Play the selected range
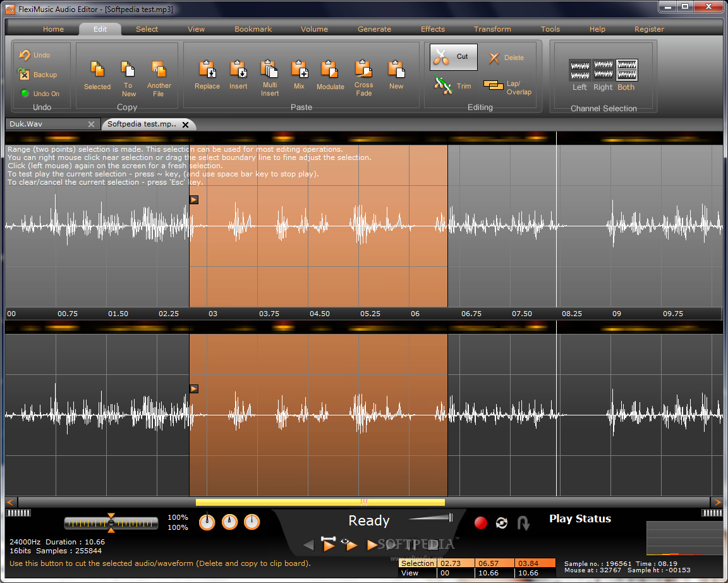Screen dimensions: 728x583 tap(328, 544)
